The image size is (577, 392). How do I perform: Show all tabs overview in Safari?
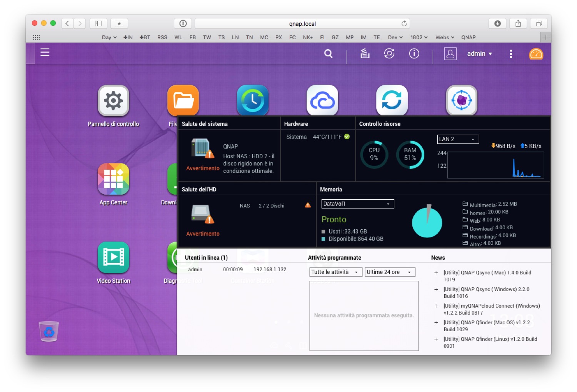click(x=539, y=23)
